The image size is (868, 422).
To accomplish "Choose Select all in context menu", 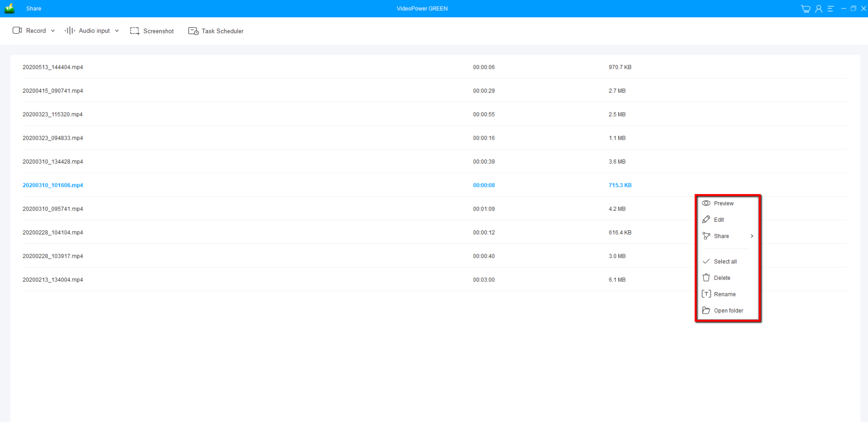I will [x=725, y=262].
